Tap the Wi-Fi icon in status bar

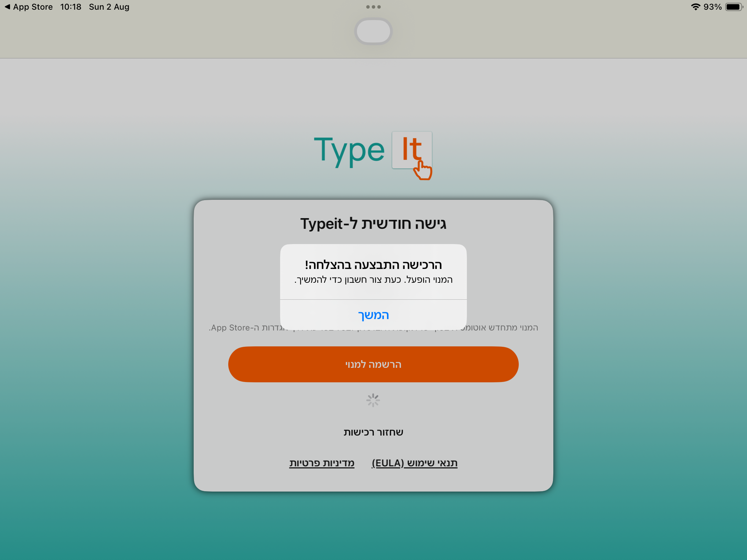point(695,7)
